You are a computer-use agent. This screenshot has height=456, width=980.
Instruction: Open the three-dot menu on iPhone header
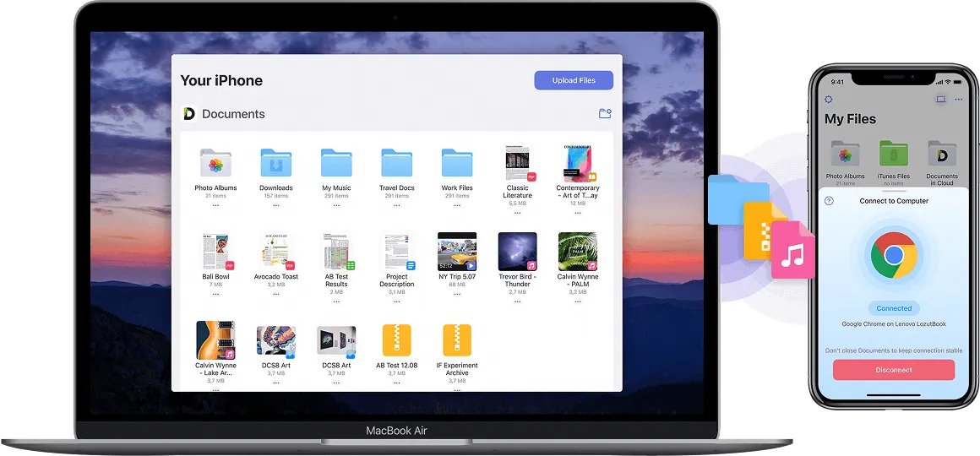(958, 100)
